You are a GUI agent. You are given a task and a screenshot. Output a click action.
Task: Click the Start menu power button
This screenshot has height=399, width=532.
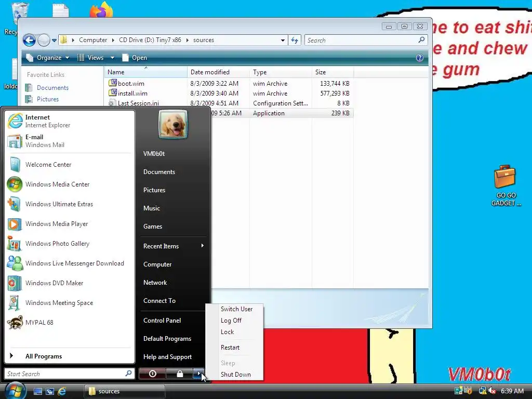[152, 374]
